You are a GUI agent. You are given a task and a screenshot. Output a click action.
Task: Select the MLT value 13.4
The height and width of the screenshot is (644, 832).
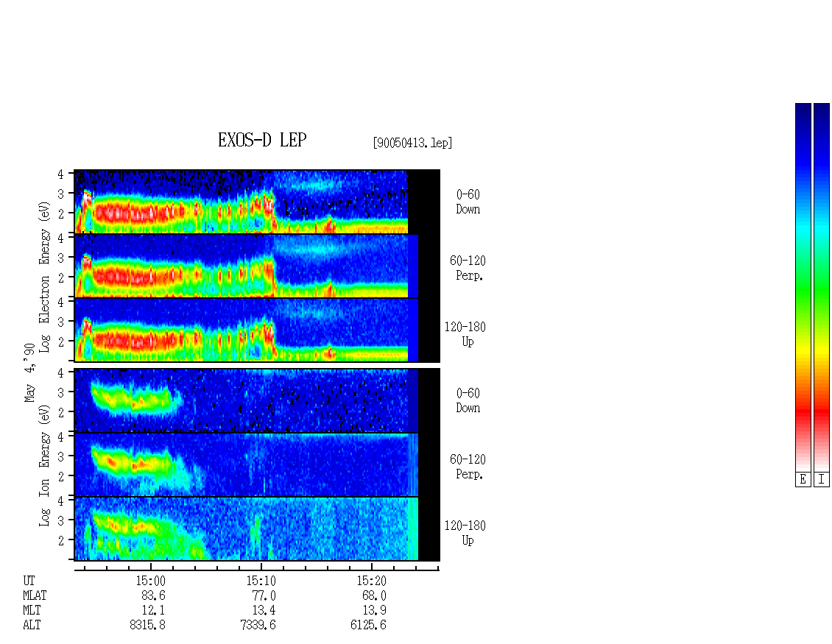click(x=264, y=611)
